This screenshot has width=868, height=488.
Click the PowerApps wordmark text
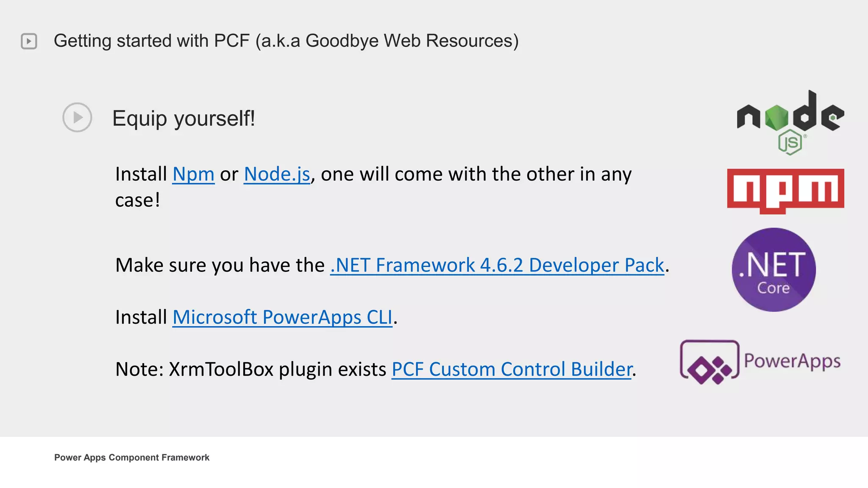tap(793, 361)
